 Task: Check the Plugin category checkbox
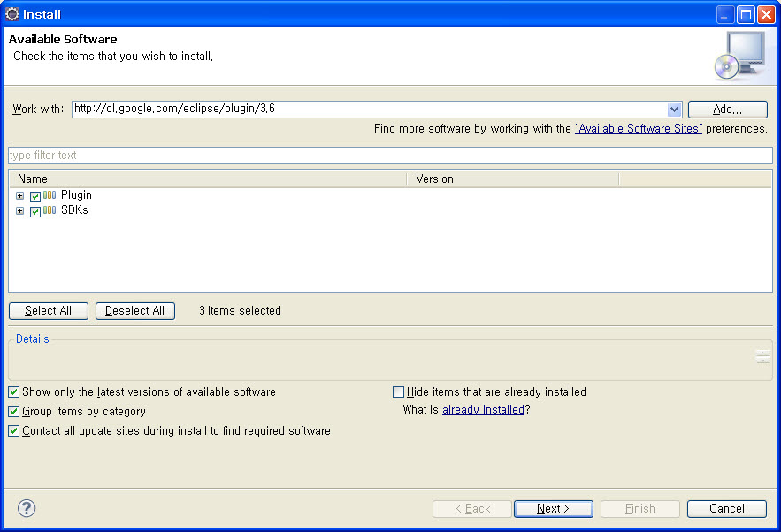pyautogui.click(x=35, y=196)
